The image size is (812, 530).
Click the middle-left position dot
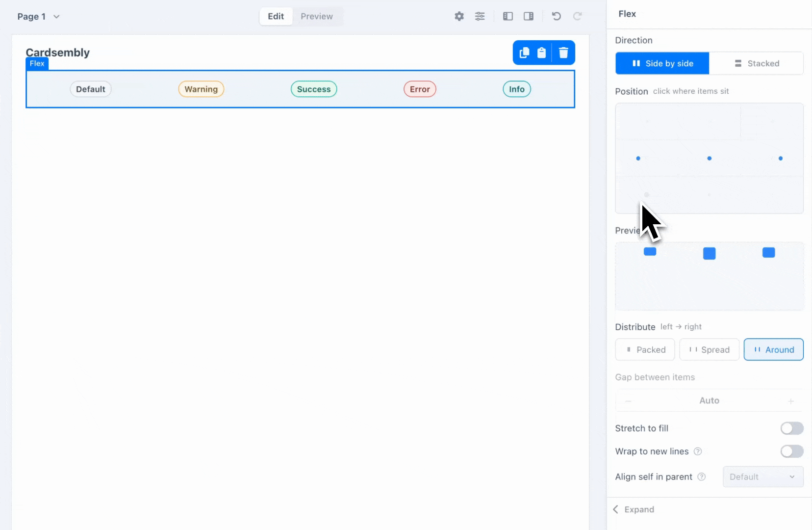coord(638,159)
